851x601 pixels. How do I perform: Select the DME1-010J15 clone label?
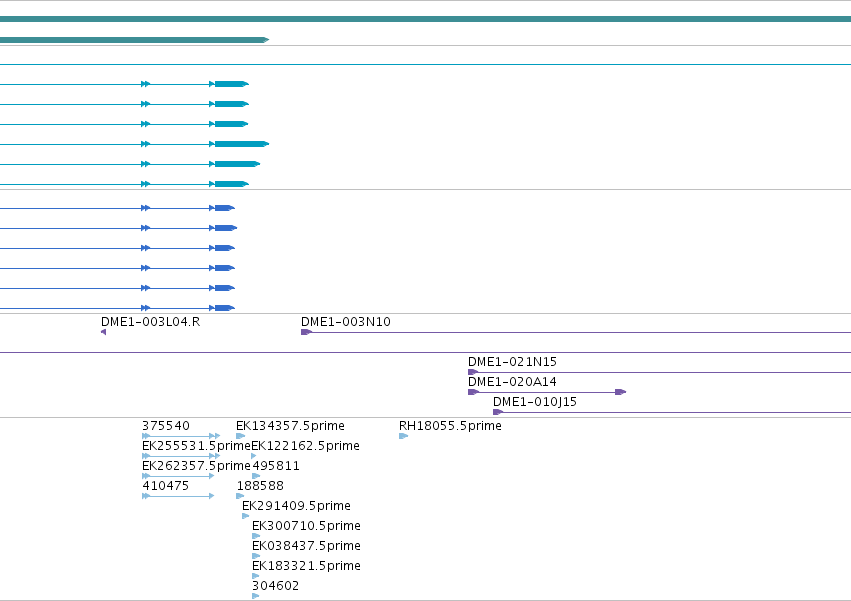535,402
